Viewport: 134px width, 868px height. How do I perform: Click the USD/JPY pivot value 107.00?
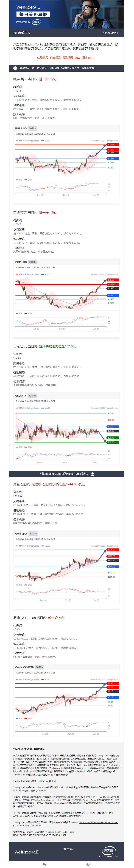17,358
